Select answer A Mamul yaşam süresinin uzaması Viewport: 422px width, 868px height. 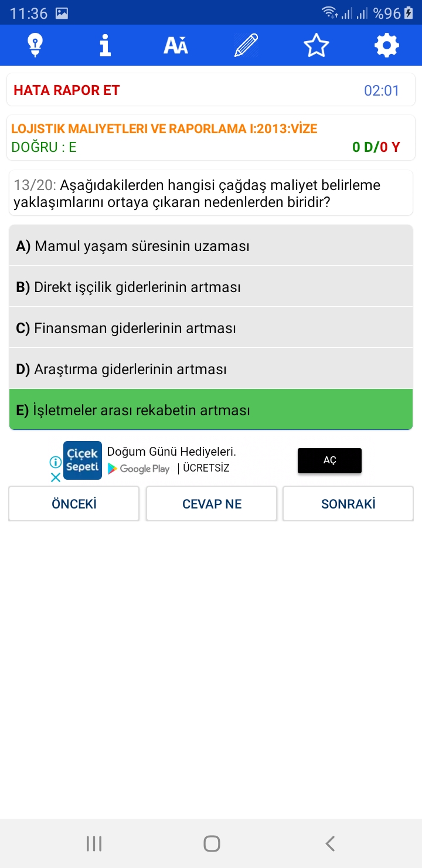click(211, 246)
